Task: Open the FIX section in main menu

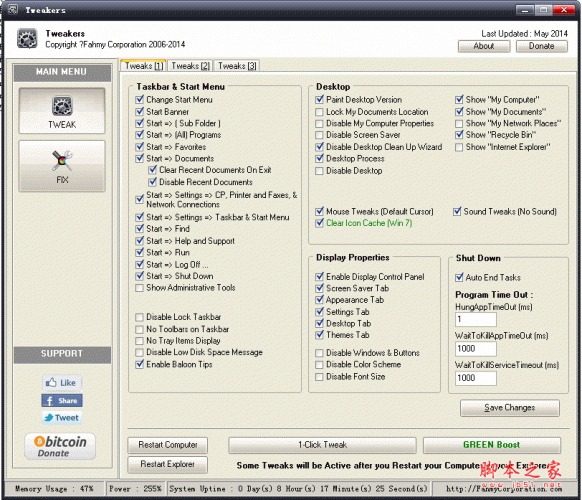Action: pyautogui.click(x=62, y=166)
